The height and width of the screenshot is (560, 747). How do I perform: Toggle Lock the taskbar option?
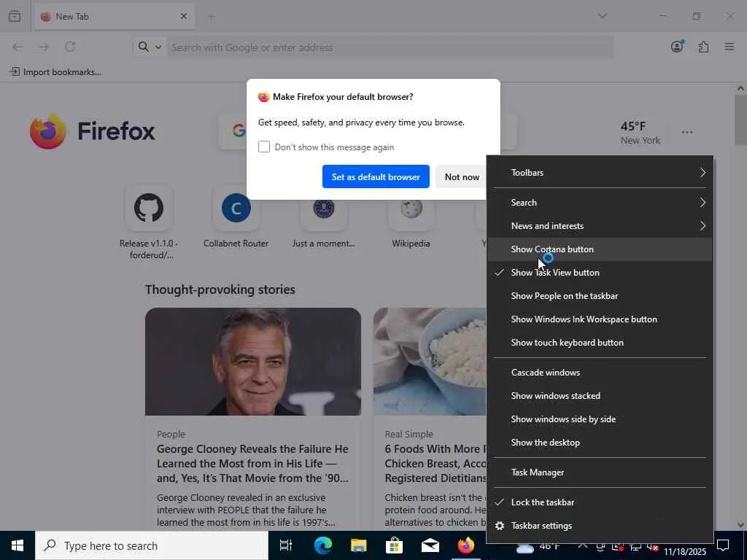click(x=600, y=502)
